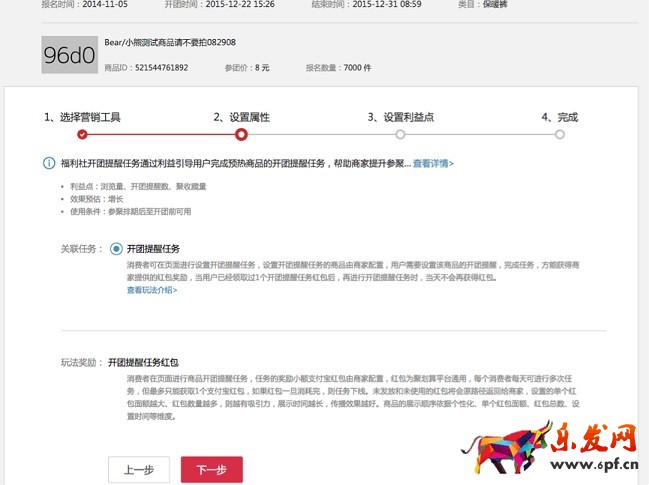Click the active step 2 circle marker
649x485 pixels.
coord(241,134)
